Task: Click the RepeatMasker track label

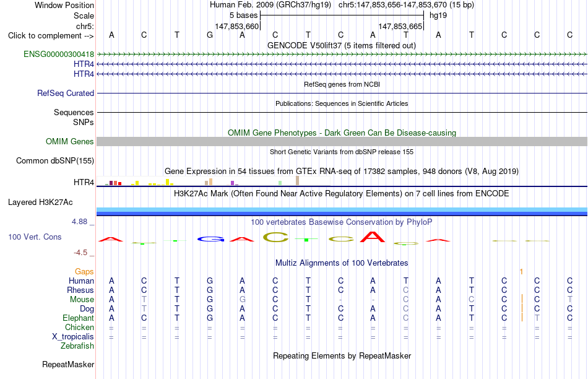Action: 68,364
